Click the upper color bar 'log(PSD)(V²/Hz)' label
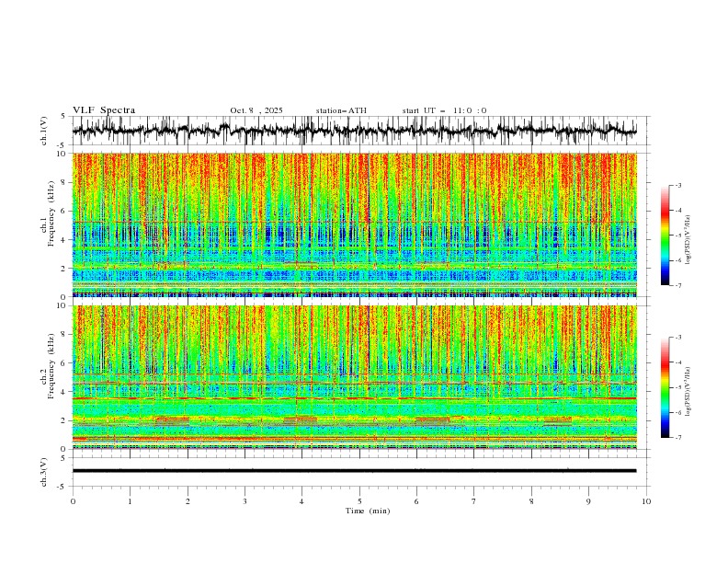This screenshot has height=563, width=728. pyautogui.click(x=688, y=240)
